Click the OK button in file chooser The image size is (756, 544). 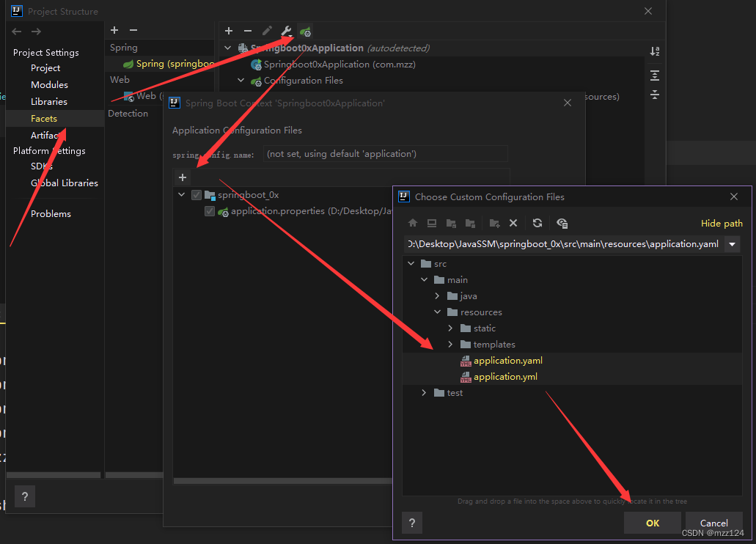pos(653,523)
